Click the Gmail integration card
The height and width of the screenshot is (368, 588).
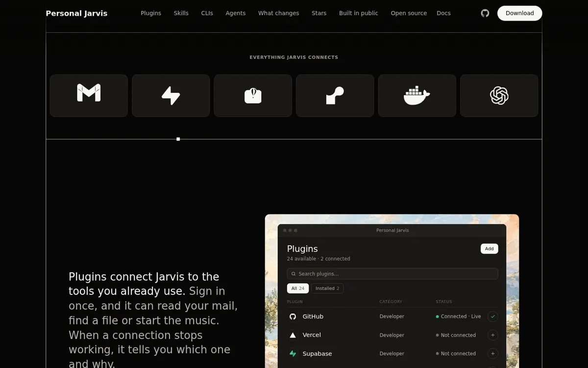pos(89,96)
